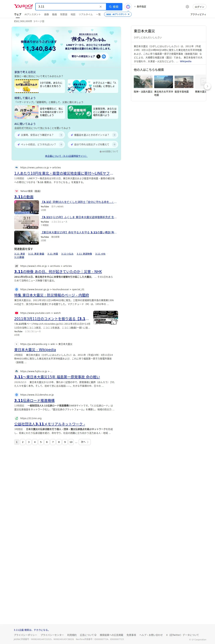Click in the search field containing 3.11
This screenshot has width=215, height=644.
pos(68,7)
